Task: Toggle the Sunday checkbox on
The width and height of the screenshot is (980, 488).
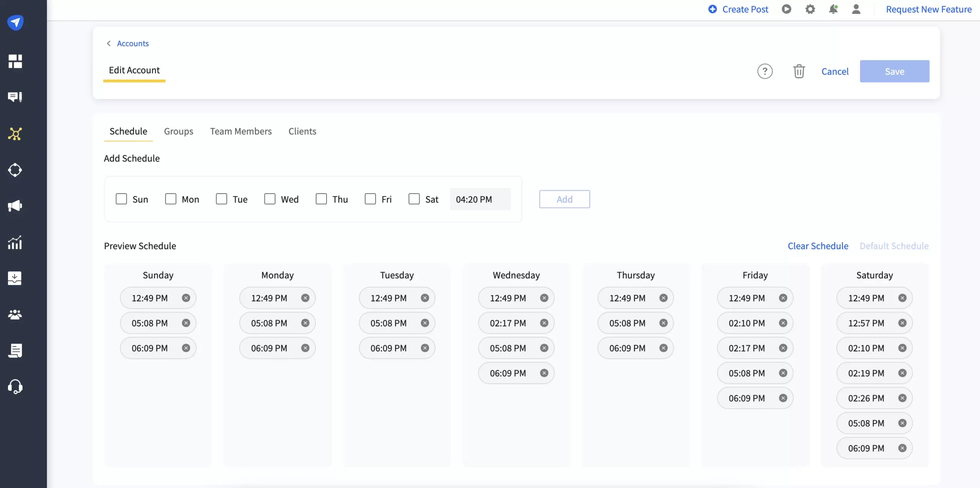Action: [121, 199]
